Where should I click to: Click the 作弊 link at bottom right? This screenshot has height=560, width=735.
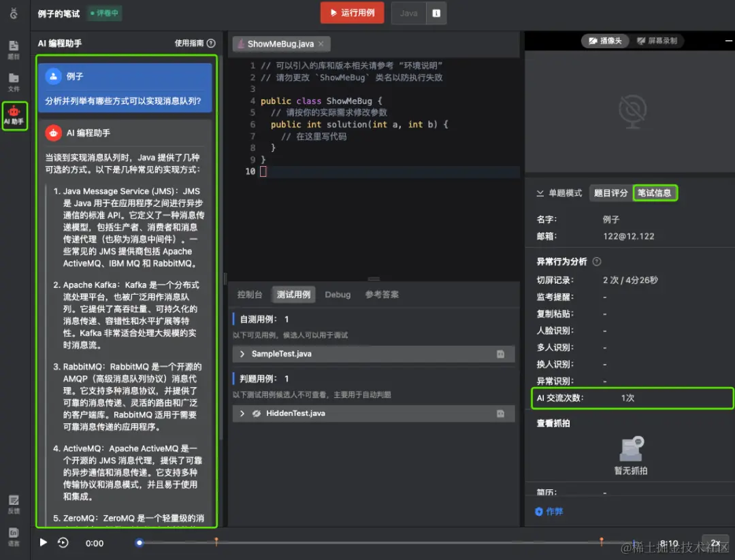(548, 511)
